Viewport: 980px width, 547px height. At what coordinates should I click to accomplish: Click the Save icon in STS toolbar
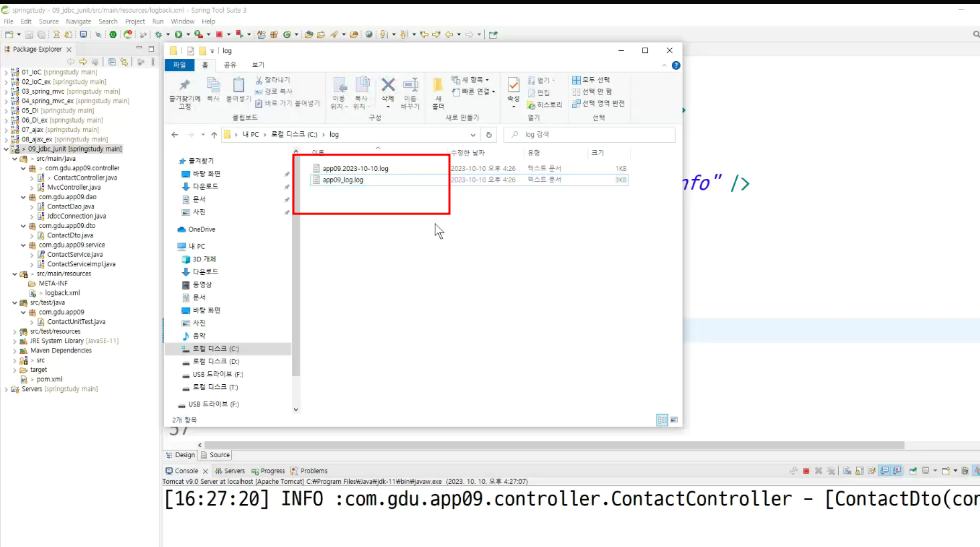coord(29,34)
